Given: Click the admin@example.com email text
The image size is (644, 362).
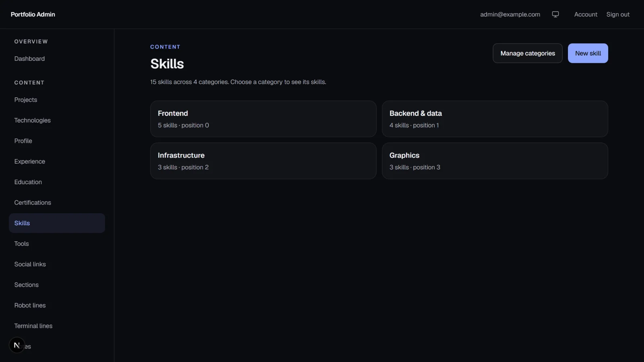Looking at the screenshot, I should point(510,14).
